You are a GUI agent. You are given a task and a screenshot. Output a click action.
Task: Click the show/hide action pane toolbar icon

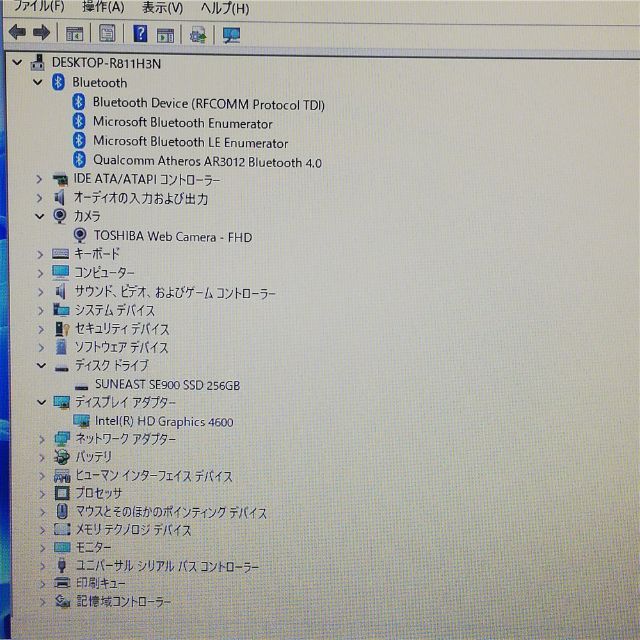165,35
